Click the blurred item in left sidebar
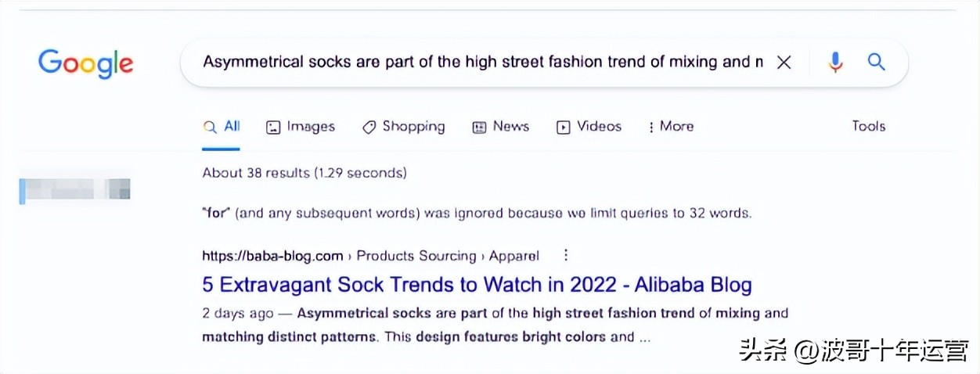The height and width of the screenshot is (374, 980). [x=74, y=189]
